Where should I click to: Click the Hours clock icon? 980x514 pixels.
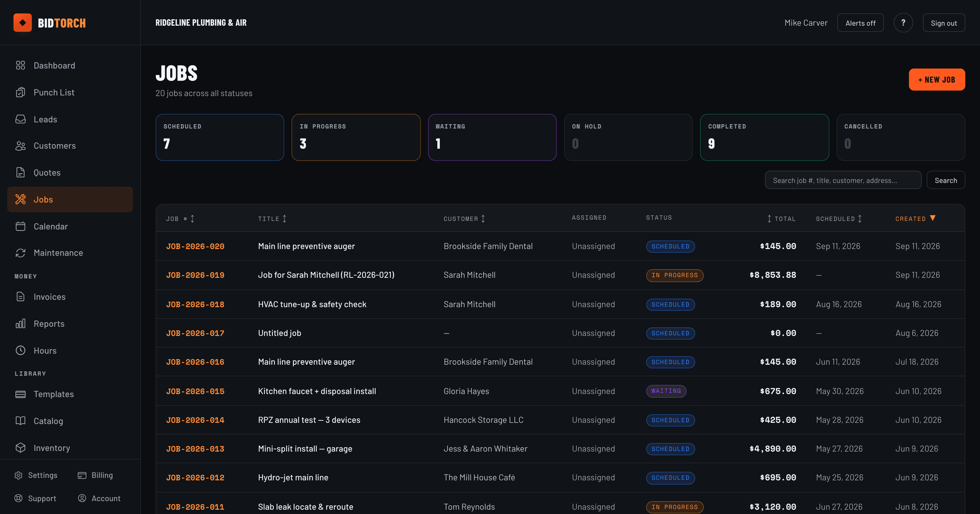click(21, 350)
